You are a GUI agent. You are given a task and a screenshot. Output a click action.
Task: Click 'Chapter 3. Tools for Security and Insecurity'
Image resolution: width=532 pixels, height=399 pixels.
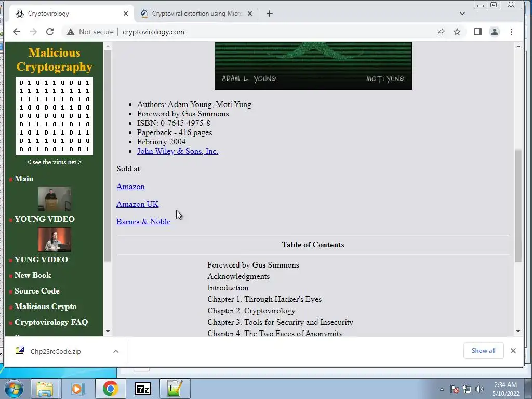tap(280, 322)
